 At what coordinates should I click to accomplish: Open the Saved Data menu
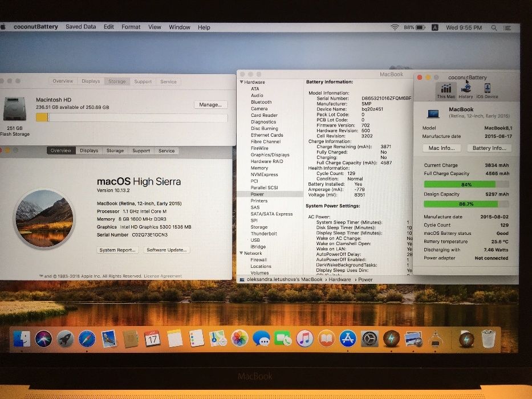[x=81, y=27]
